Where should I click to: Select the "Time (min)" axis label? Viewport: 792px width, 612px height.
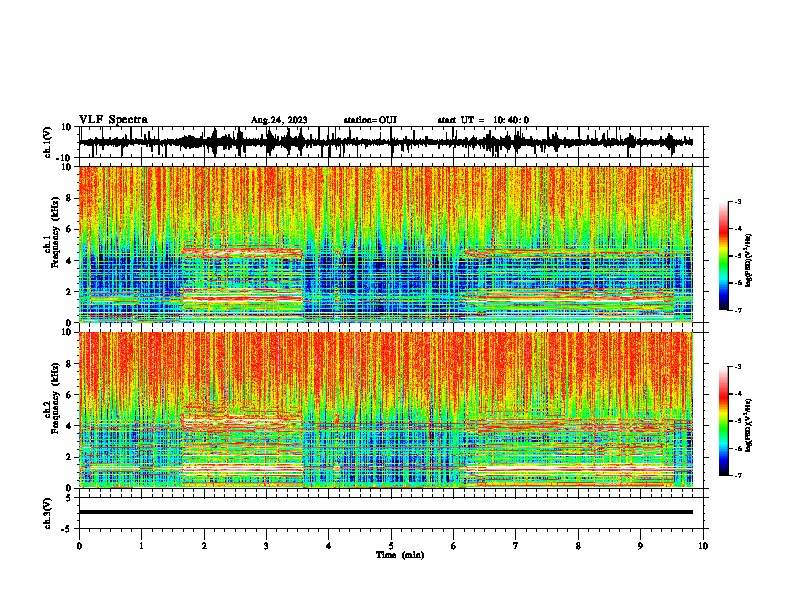[400, 555]
